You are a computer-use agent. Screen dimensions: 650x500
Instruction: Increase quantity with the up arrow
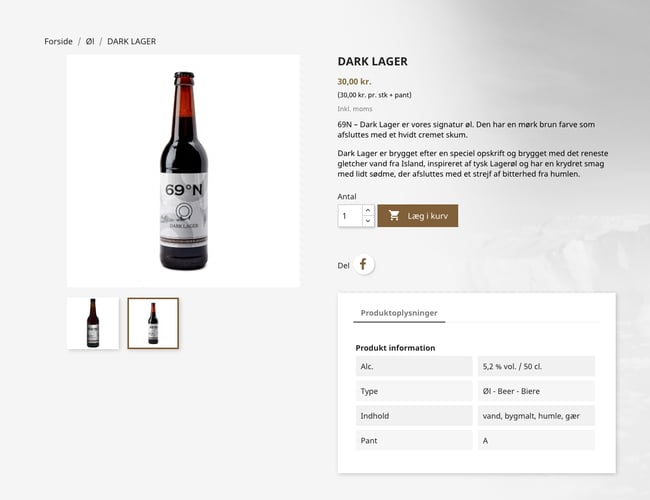(x=368, y=210)
